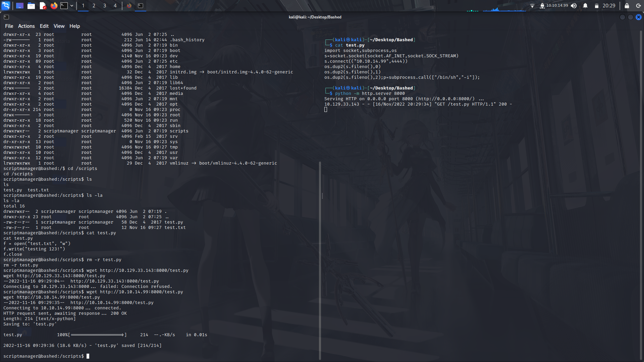Launch the file manager from the taskbar
Image resolution: width=644 pixels, height=362 pixels.
[x=31, y=6]
